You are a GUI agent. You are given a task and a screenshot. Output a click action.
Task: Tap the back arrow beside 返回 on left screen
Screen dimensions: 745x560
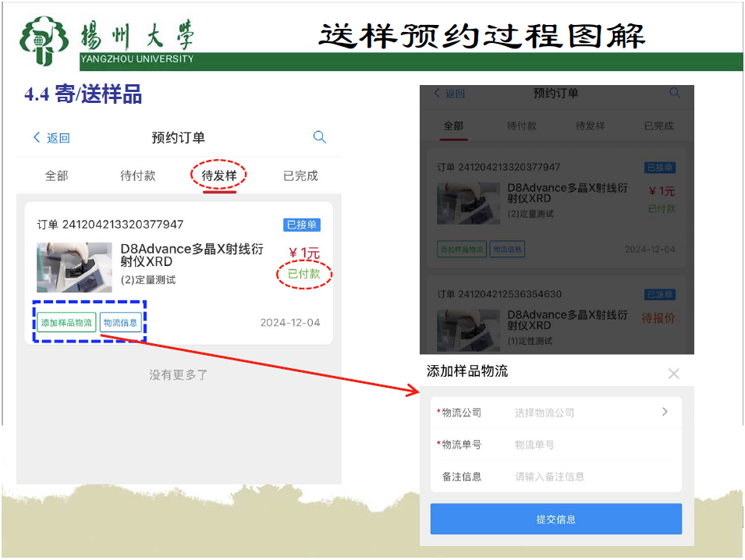click(x=37, y=137)
